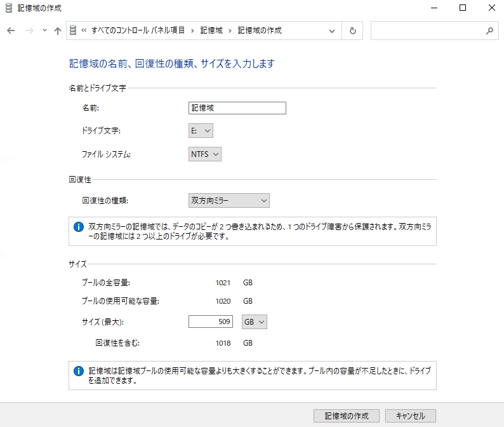Screen dimensions: 504x427
Task: Click the ファイル システム label
Action: click(106, 154)
